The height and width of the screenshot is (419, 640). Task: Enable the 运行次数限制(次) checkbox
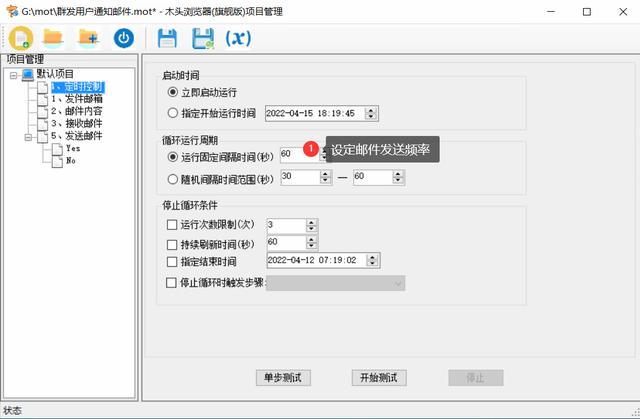point(172,224)
